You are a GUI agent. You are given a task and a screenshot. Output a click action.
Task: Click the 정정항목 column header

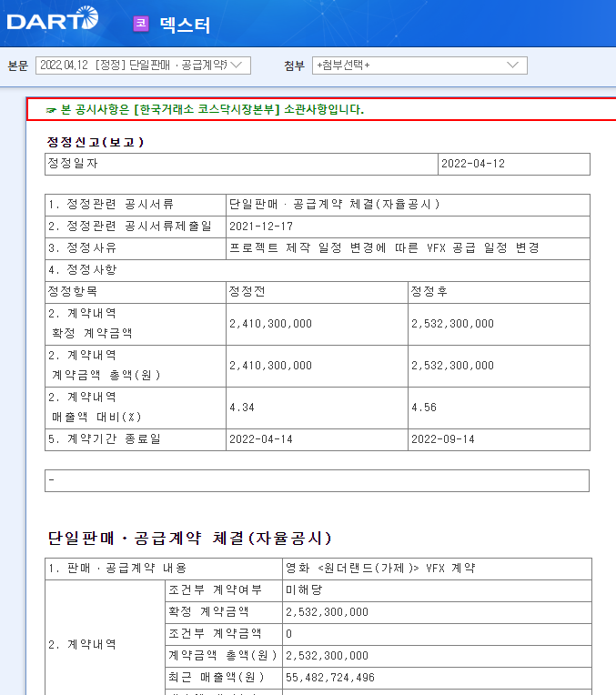click(x=72, y=291)
